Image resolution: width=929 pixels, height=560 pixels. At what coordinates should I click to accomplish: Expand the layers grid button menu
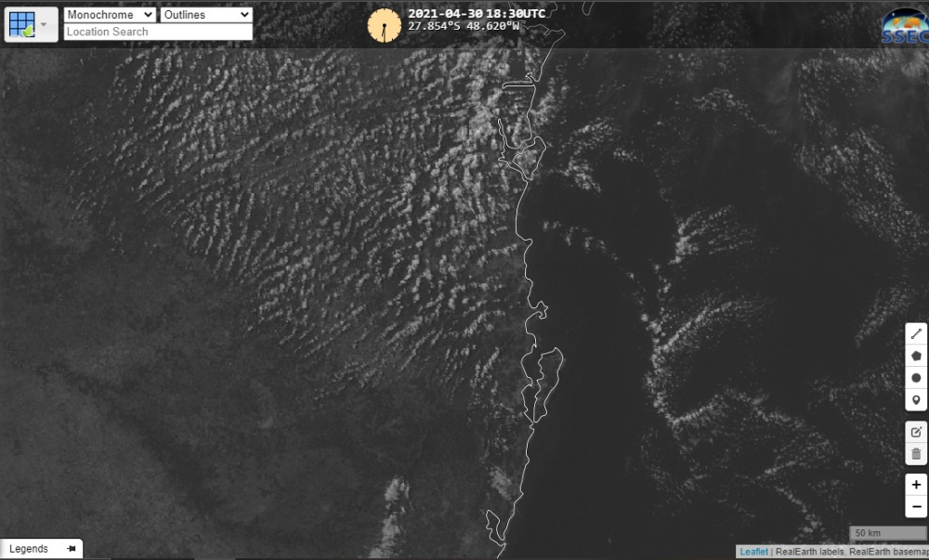[43, 24]
